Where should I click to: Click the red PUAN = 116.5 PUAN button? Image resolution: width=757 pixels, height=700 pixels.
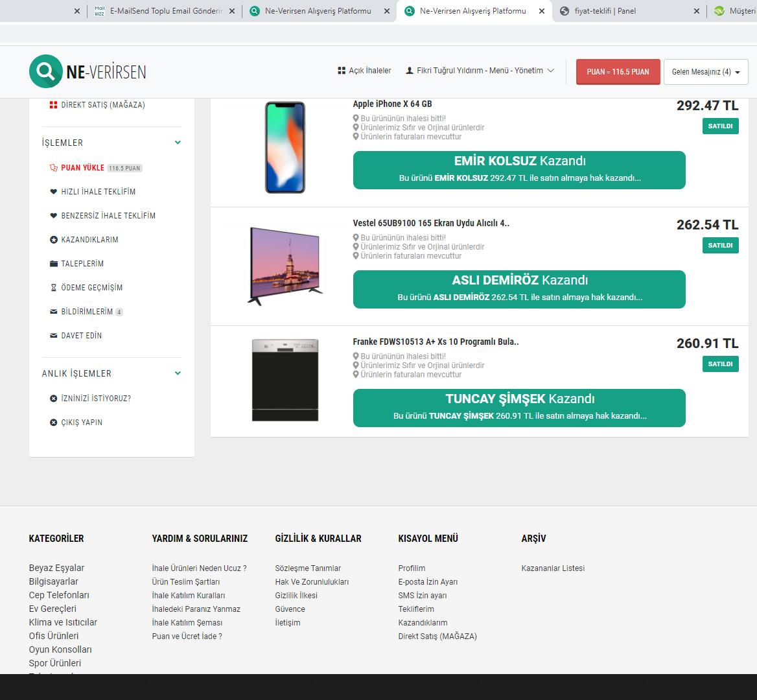(x=618, y=72)
